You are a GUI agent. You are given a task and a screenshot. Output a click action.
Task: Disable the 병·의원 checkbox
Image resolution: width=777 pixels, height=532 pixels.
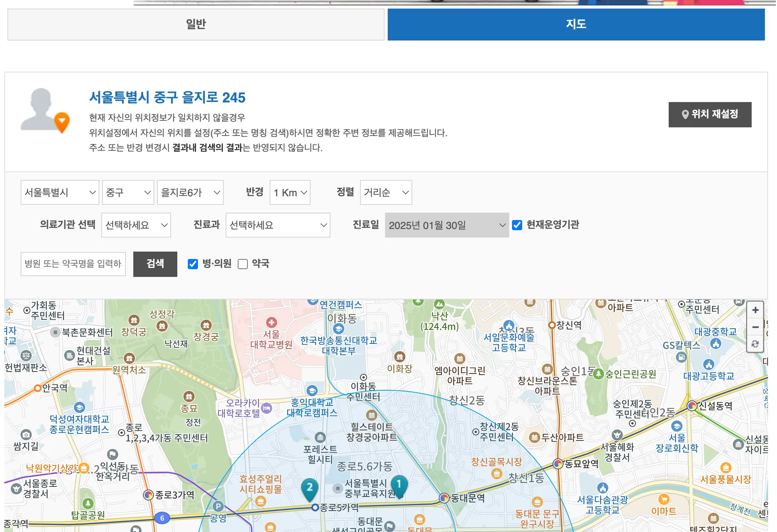click(193, 264)
